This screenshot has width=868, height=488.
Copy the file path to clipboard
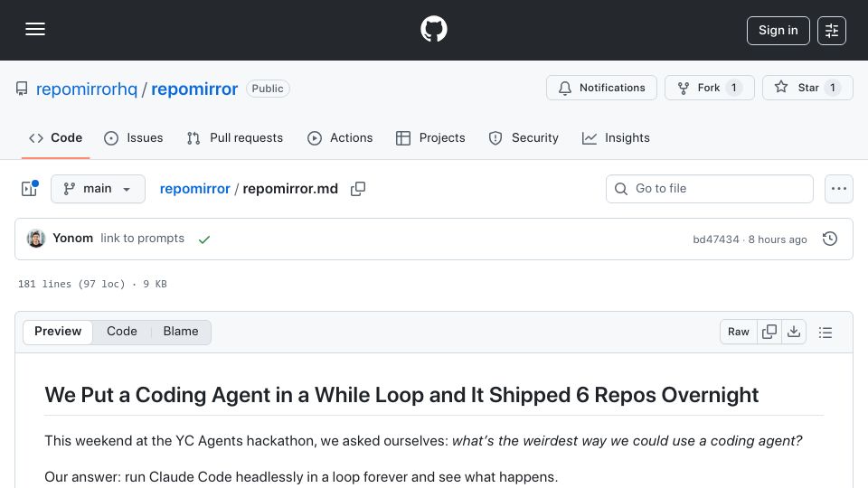point(358,189)
